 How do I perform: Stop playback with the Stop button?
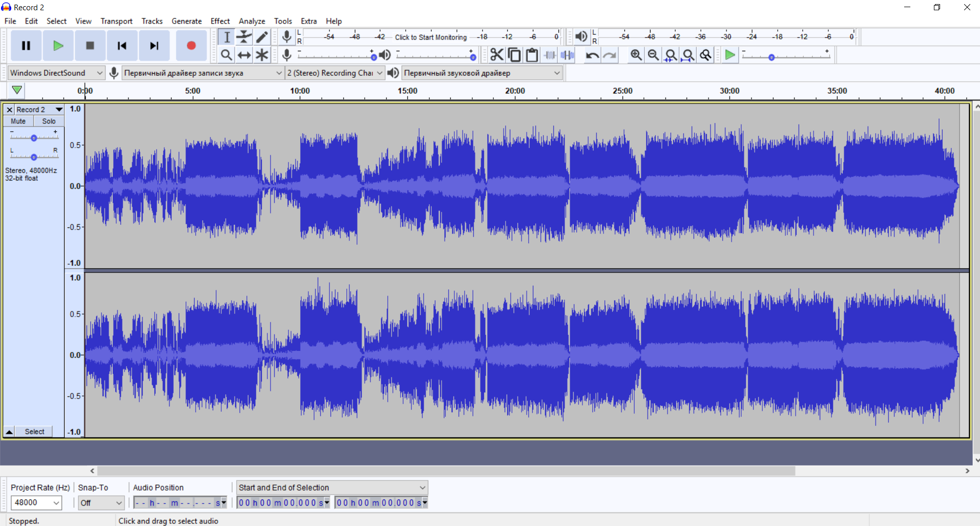[90, 46]
